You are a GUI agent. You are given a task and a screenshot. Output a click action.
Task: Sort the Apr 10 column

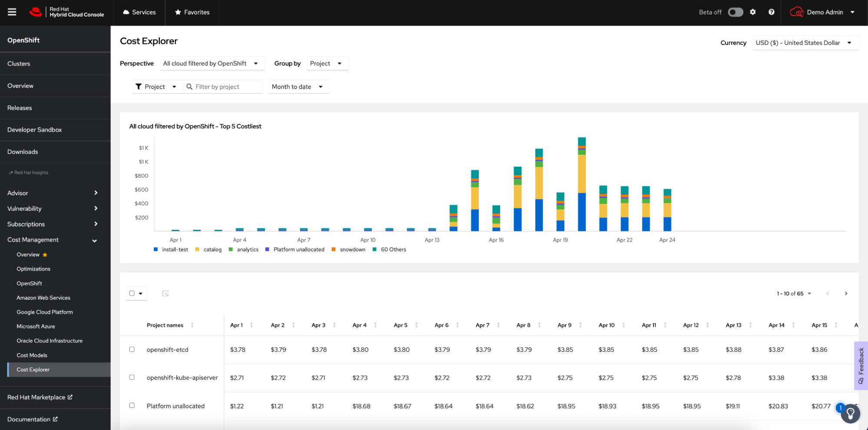click(624, 325)
